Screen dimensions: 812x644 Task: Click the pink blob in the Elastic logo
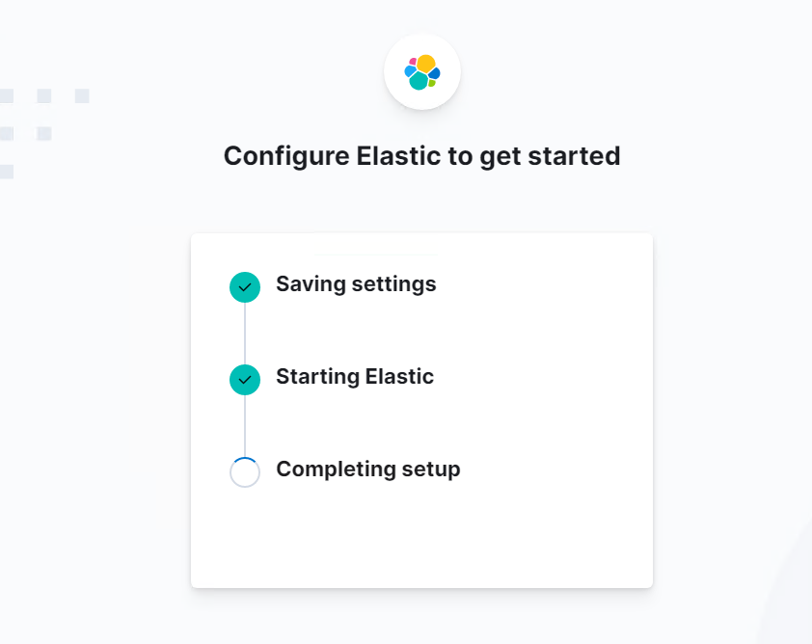click(x=413, y=62)
